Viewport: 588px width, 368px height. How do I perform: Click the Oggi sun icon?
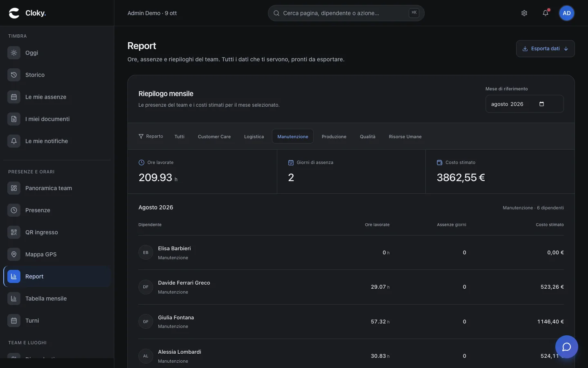[x=14, y=53]
